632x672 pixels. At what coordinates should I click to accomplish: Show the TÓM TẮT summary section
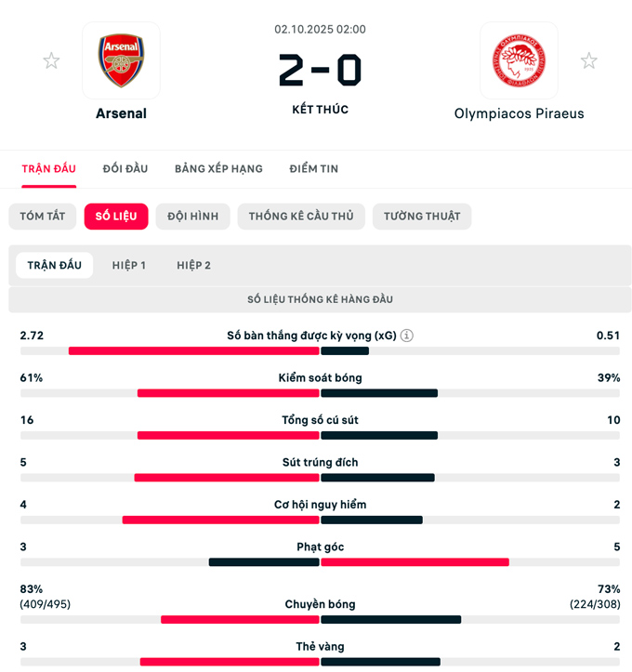[43, 217]
